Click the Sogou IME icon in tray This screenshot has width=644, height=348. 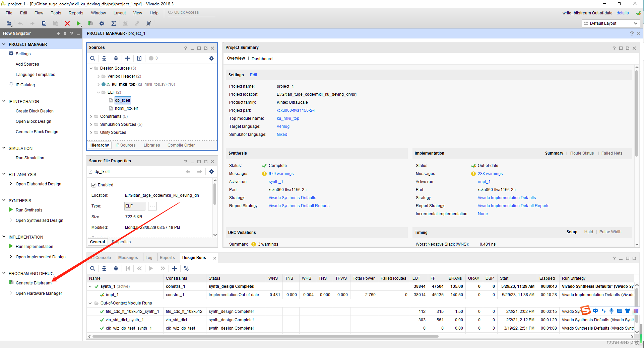coord(585,311)
